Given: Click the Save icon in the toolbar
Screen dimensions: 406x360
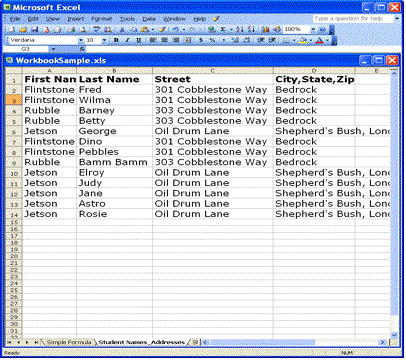Looking at the screenshot, I should [34, 30].
